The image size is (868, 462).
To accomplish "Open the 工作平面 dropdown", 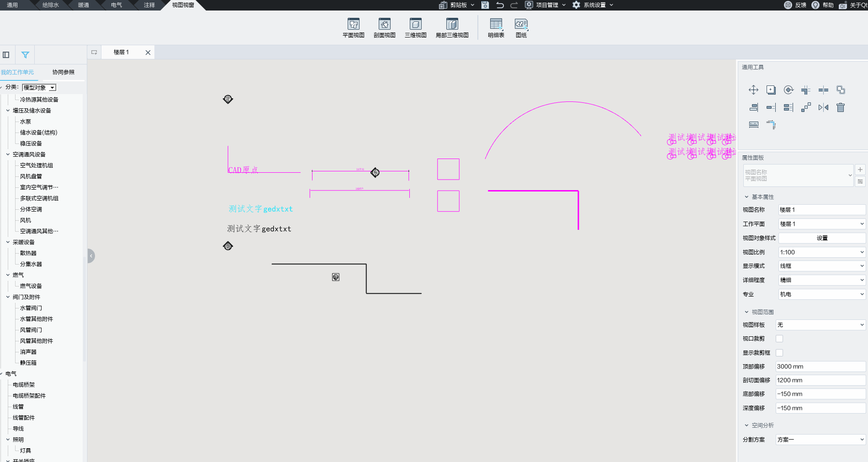I will [822, 224].
